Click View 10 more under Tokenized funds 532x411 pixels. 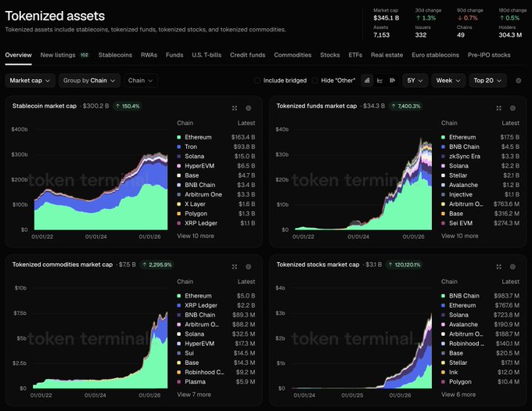(460, 236)
